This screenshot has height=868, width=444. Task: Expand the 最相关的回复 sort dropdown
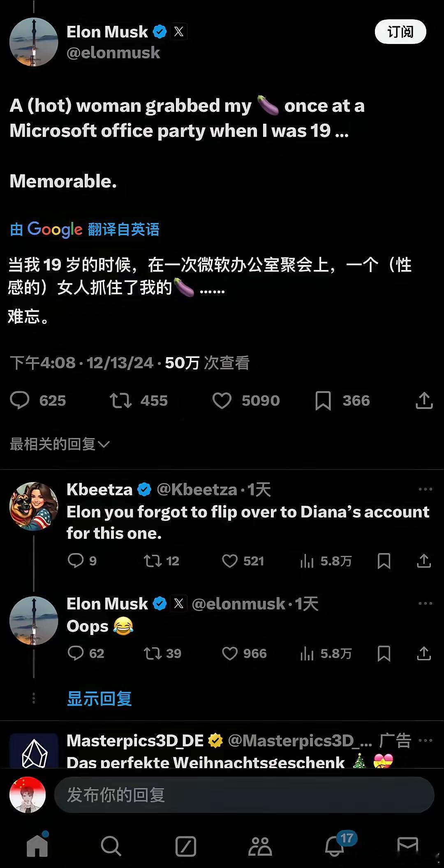[60, 444]
